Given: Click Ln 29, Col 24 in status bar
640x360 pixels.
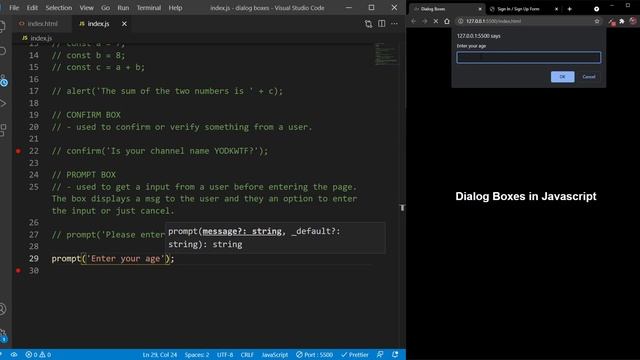Looking at the screenshot, I should click(x=160, y=355).
